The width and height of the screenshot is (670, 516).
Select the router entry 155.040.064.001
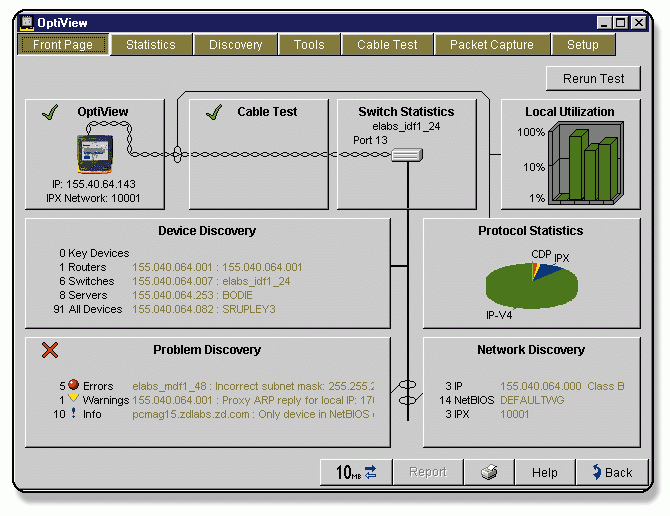click(217, 267)
